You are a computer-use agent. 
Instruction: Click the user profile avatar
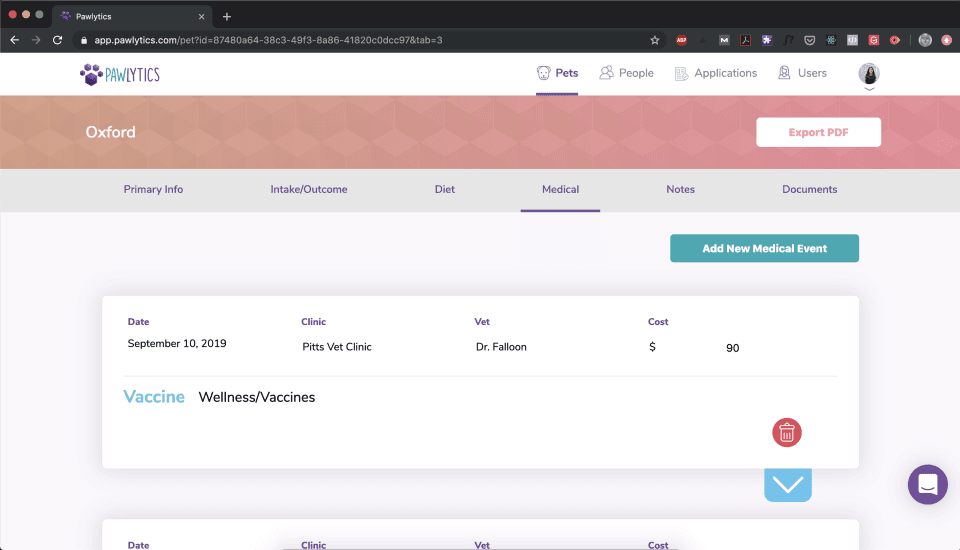[869, 73]
